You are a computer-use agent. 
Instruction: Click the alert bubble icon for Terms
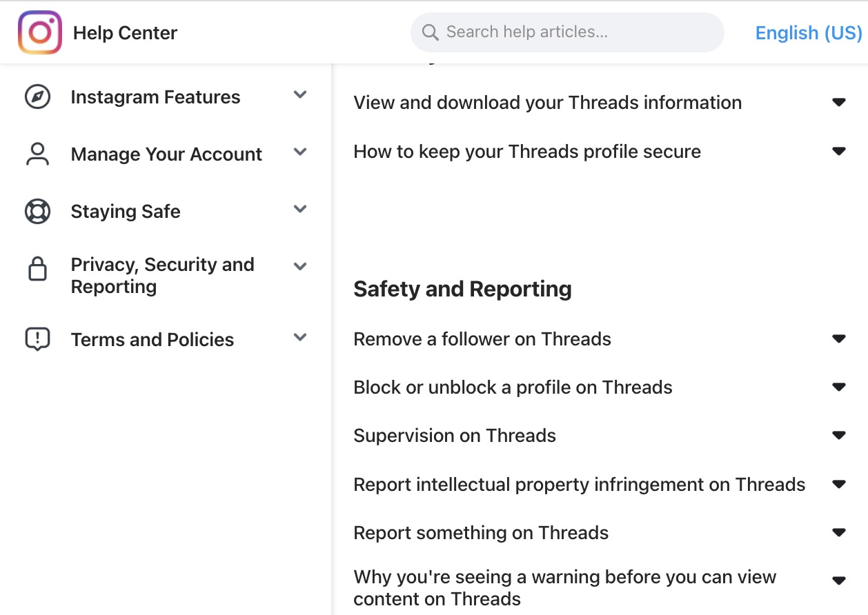pos(37,339)
